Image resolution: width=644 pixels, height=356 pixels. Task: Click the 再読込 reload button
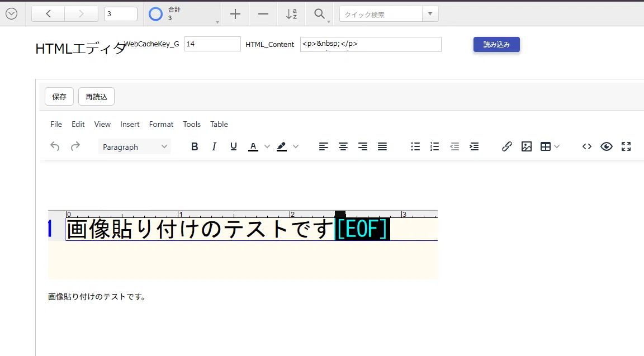96,97
